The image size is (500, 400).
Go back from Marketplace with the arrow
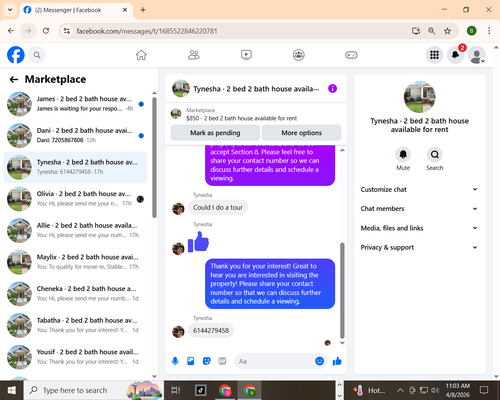click(14, 79)
